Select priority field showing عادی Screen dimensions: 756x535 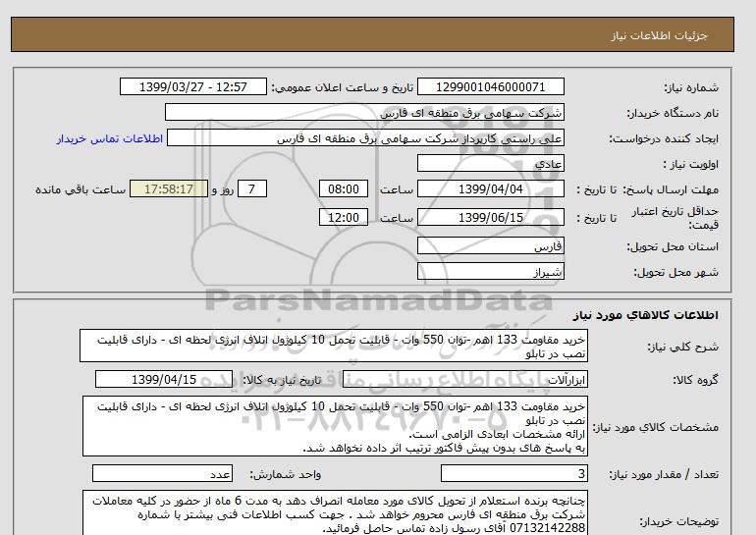[490, 163]
